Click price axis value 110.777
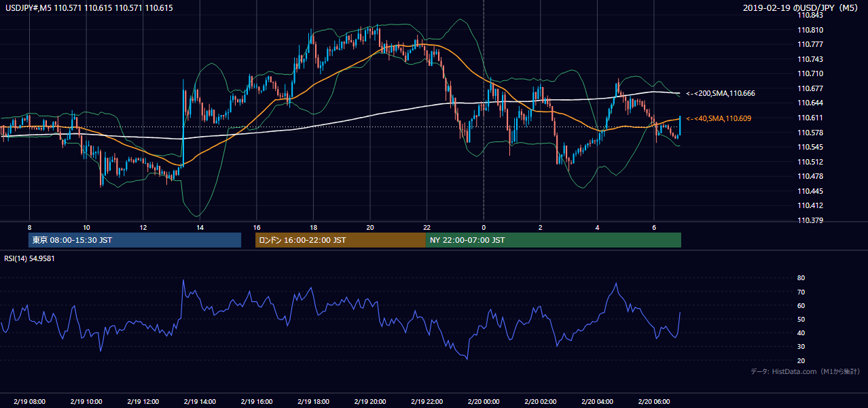The height and width of the screenshot is (408, 868). tap(811, 45)
